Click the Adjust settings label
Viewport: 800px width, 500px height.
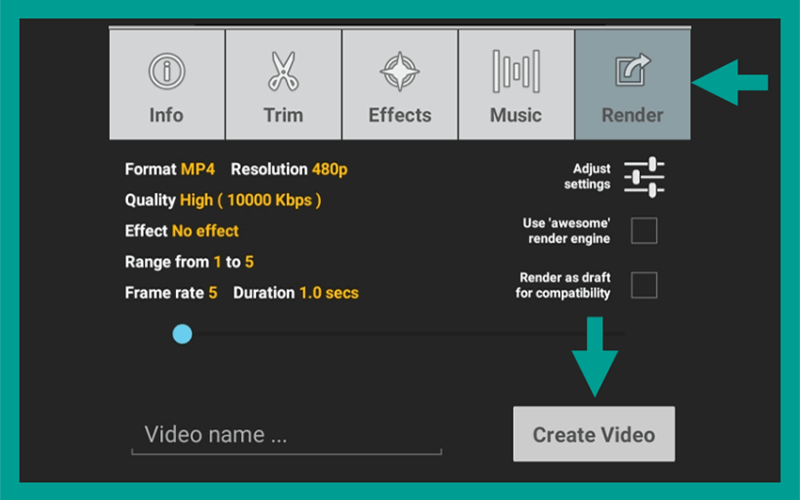click(x=587, y=177)
